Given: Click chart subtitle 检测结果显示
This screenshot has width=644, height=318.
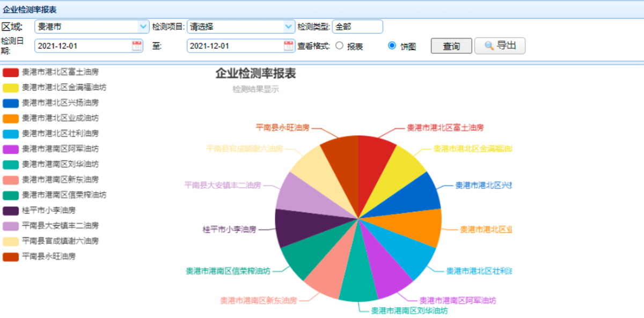Looking at the screenshot, I should click(x=255, y=90).
